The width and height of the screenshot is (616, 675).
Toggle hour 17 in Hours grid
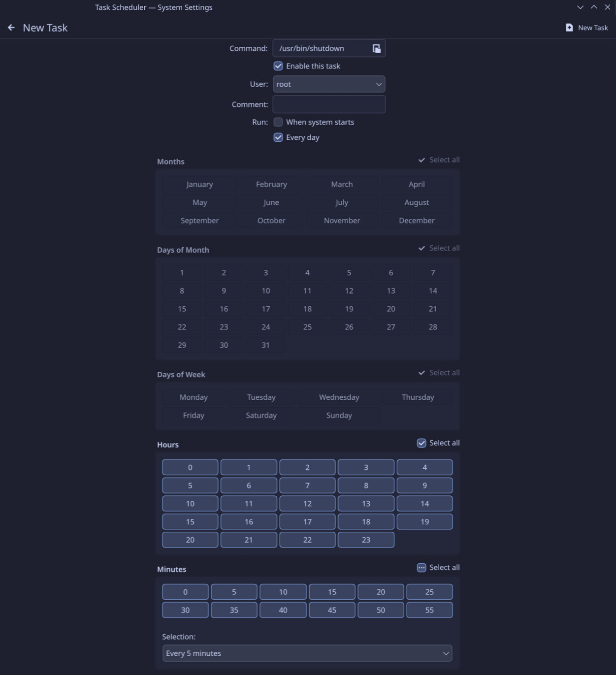(x=307, y=521)
